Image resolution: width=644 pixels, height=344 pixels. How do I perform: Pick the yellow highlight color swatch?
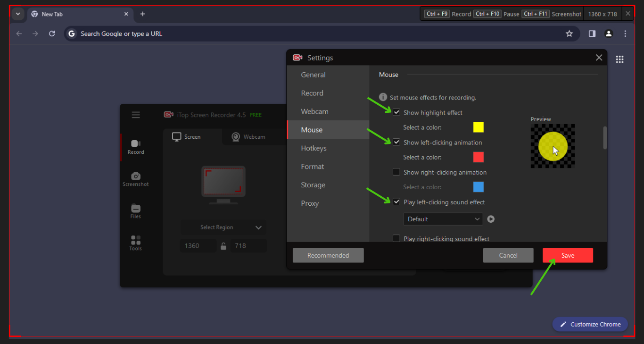click(478, 127)
